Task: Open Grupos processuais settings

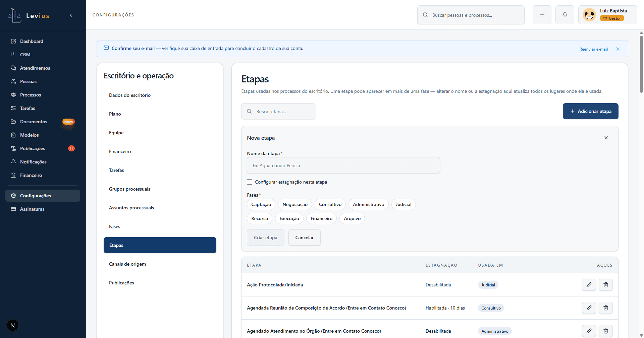Action: click(160, 189)
